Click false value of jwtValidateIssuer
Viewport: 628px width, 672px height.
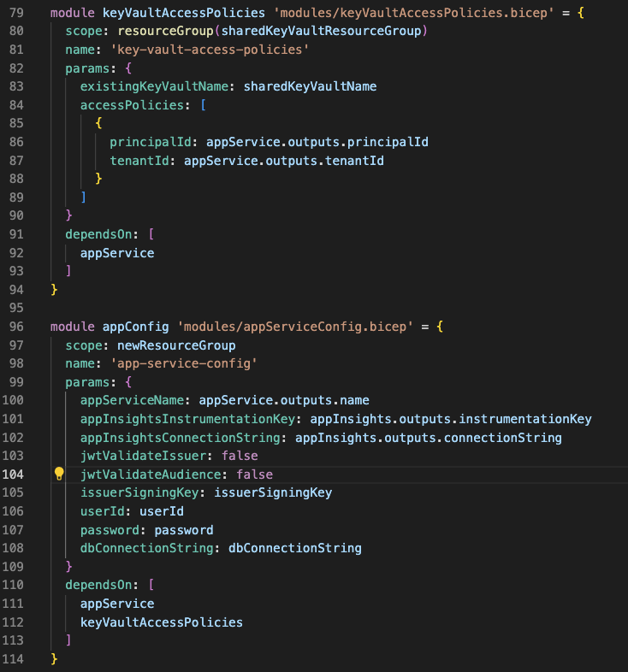coord(240,456)
